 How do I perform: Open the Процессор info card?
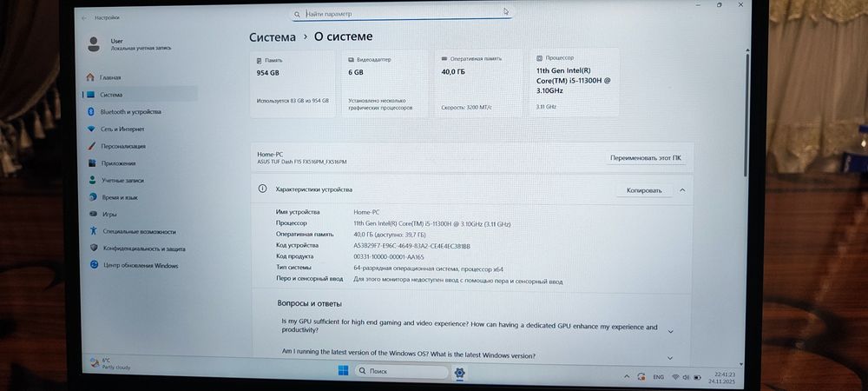pos(574,82)
